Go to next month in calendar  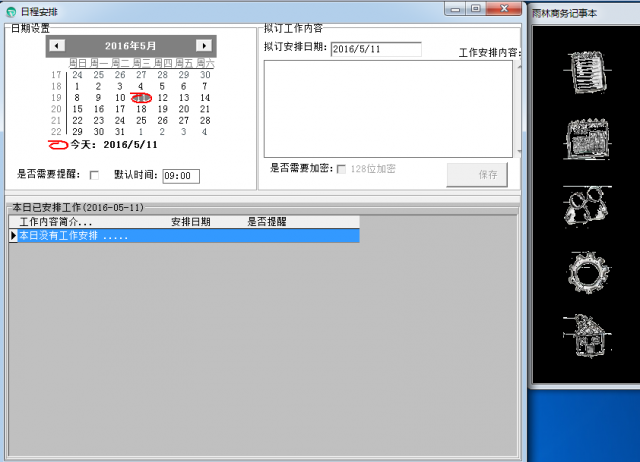point(204,45)
